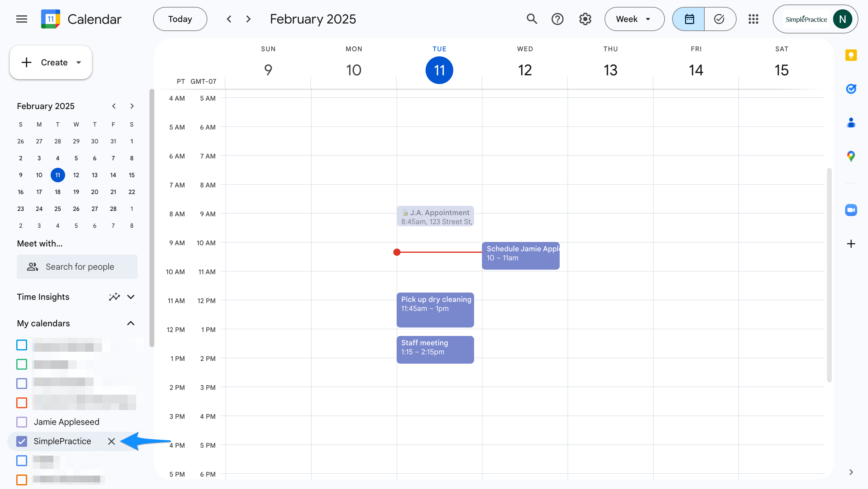Open the Google apps grid
868x489 pixels.
click(x=753, y=19)
